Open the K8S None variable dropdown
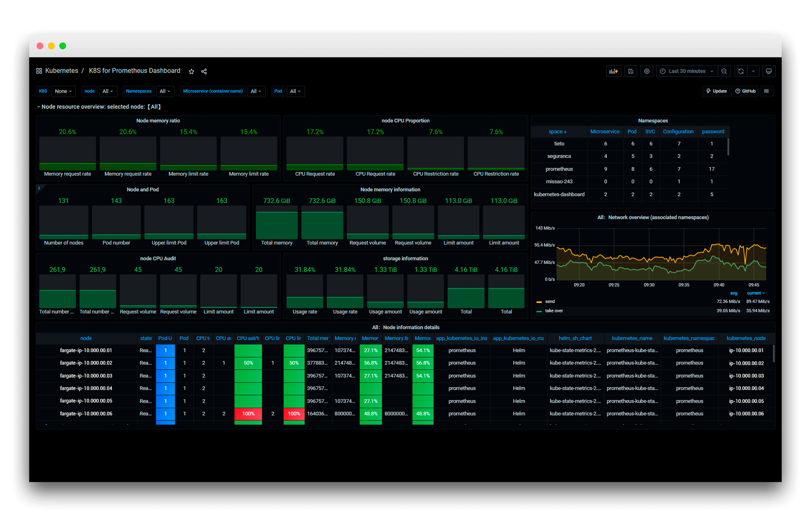 pyautogui.click(x=63, y=91)
